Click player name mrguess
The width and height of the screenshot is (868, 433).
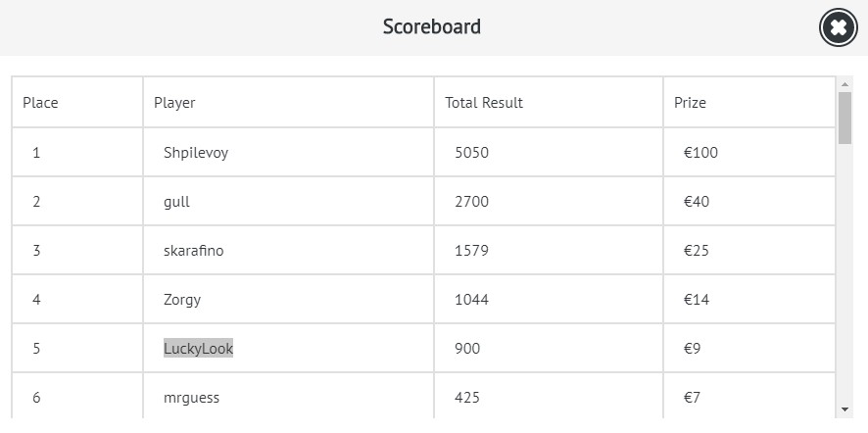click(x=192, y=398)
